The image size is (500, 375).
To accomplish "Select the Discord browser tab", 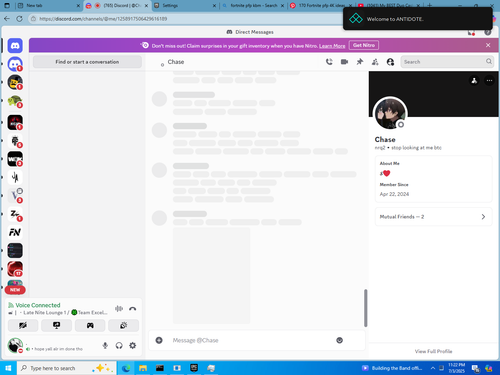I will point(117,5).
